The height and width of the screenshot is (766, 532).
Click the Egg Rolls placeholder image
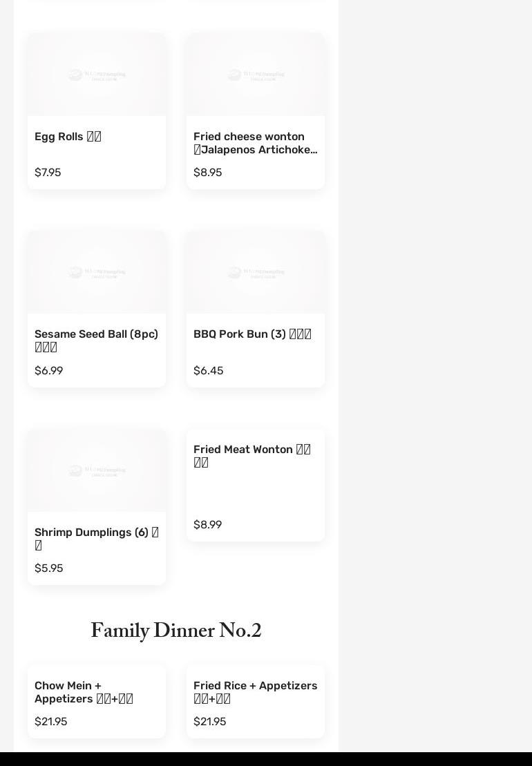pos(97,75)
